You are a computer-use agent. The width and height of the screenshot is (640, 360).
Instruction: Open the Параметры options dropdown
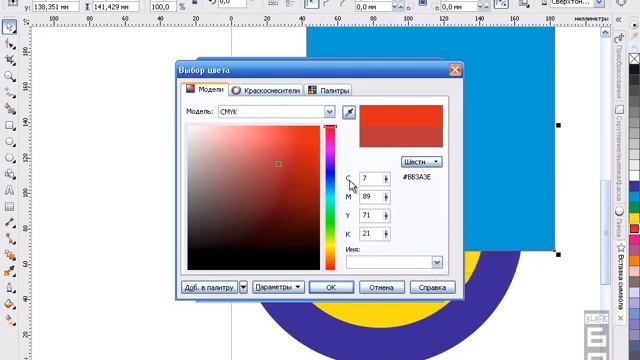pos(278,287)
